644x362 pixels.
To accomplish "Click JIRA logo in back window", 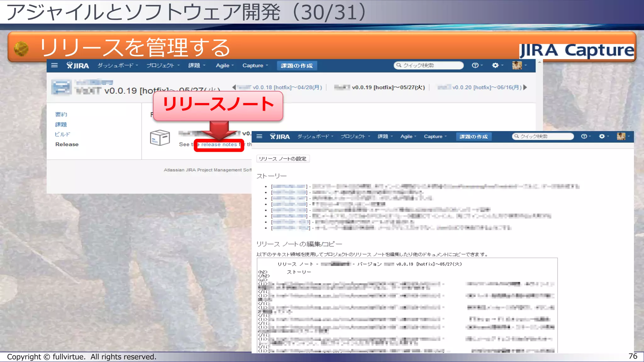I will [78, 65].
